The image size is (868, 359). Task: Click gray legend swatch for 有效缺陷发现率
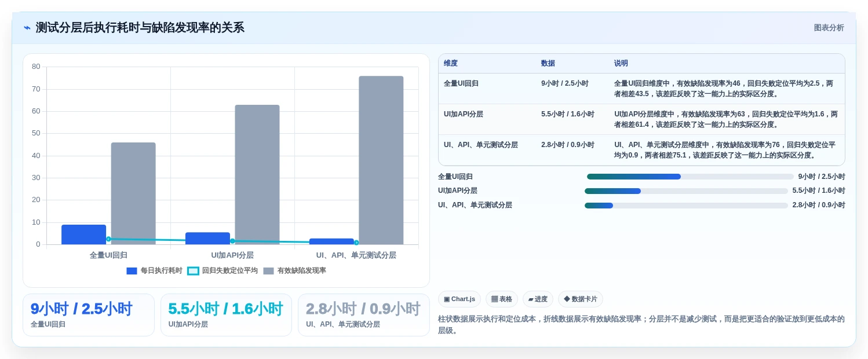tap(268, 270)
